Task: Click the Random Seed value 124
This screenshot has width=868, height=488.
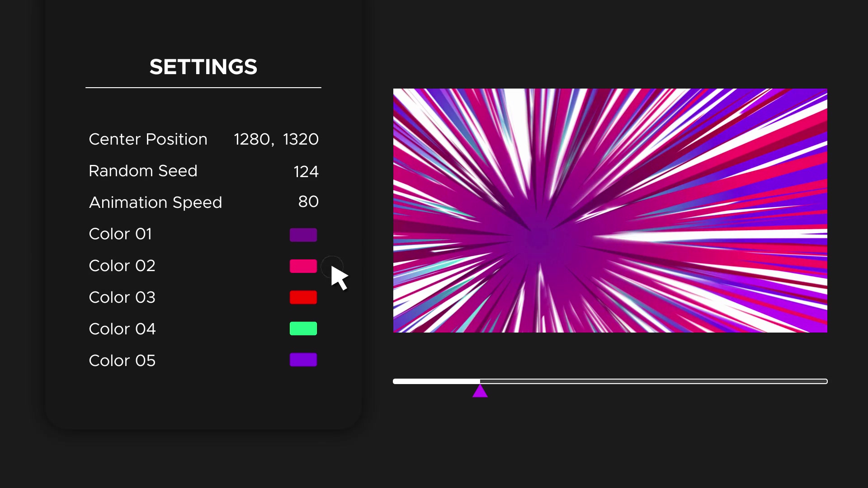Action: point(306,171)
